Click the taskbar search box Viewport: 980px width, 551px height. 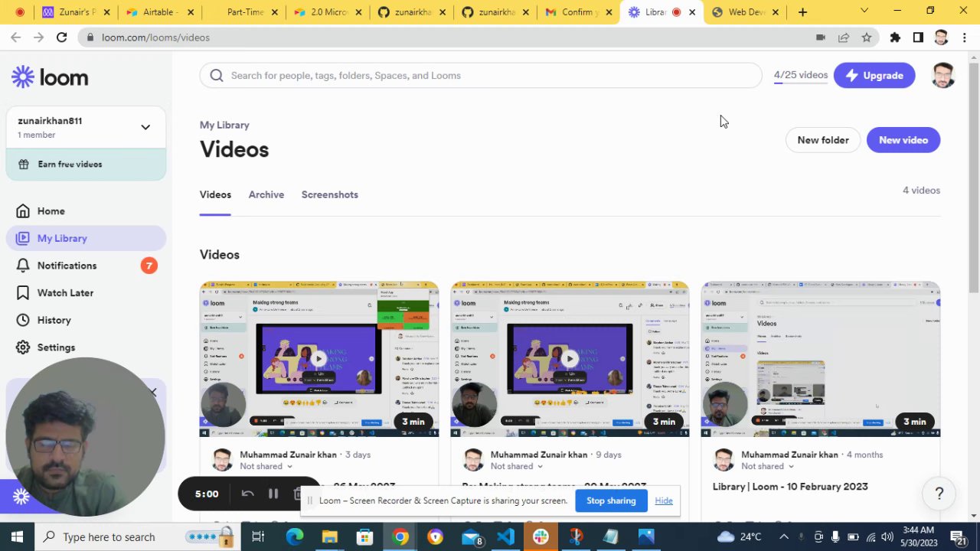(138, 536)
